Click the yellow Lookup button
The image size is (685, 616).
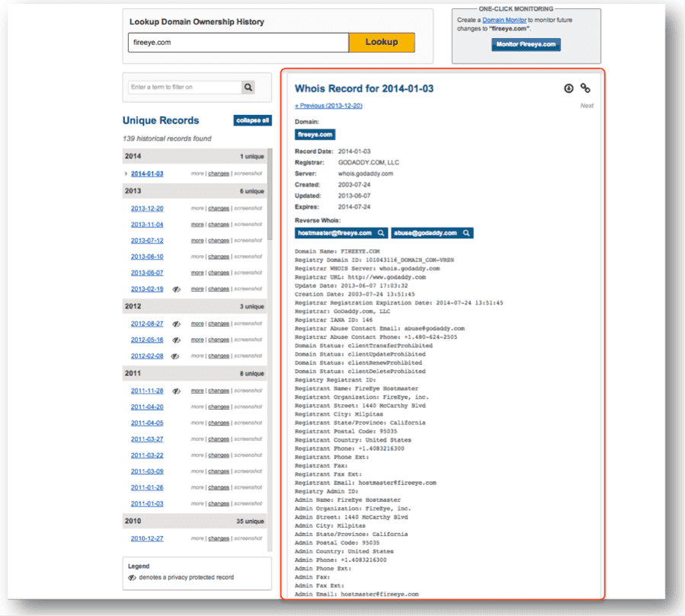pyautogui.click(x=382, y=43)
